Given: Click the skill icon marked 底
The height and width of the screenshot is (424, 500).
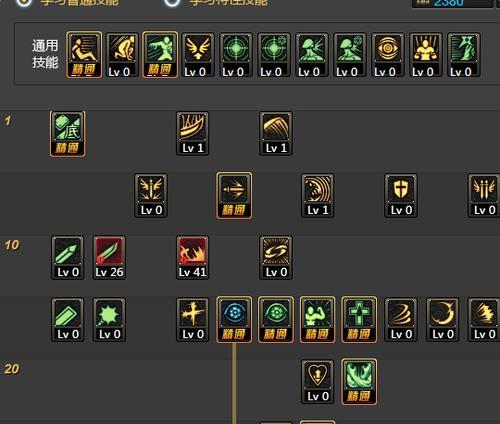Looking at the screenshot, I should point(68,134).
